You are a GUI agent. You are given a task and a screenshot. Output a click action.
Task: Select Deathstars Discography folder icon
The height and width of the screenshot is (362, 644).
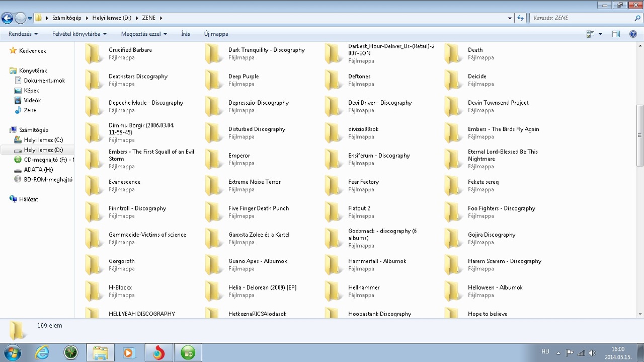point(94,80)
